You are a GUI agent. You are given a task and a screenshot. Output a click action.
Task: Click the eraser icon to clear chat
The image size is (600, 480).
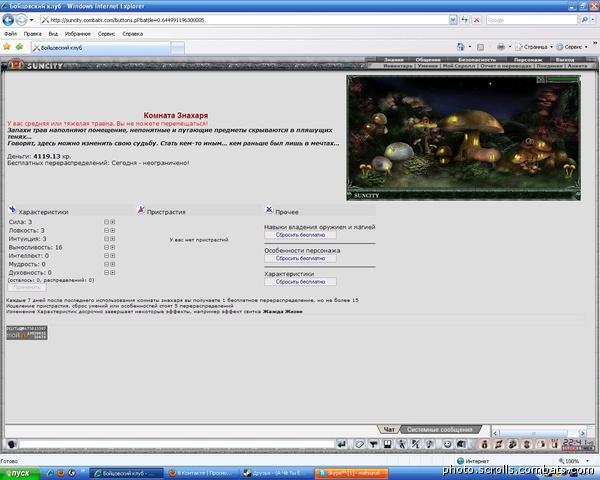359,444
